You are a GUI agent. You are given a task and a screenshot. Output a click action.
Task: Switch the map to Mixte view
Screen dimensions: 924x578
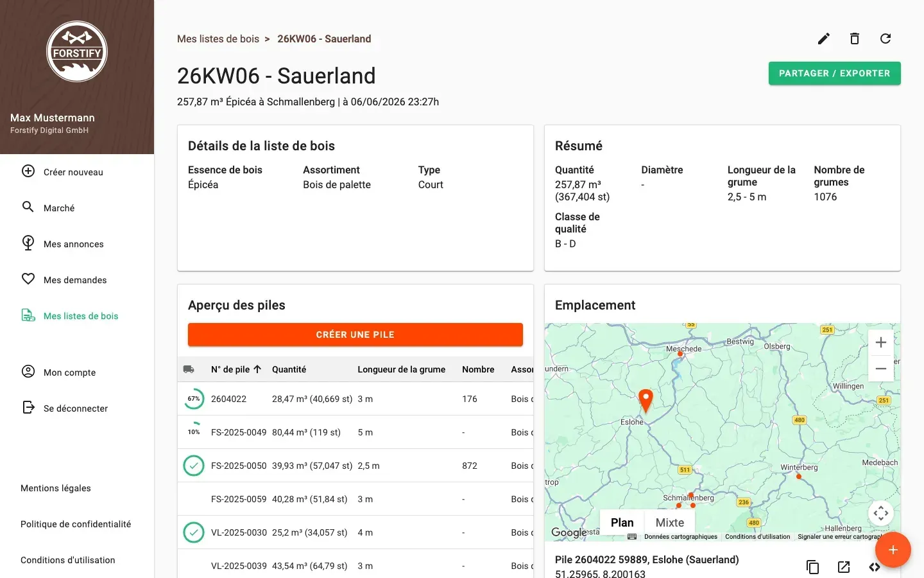click(670, 523)
